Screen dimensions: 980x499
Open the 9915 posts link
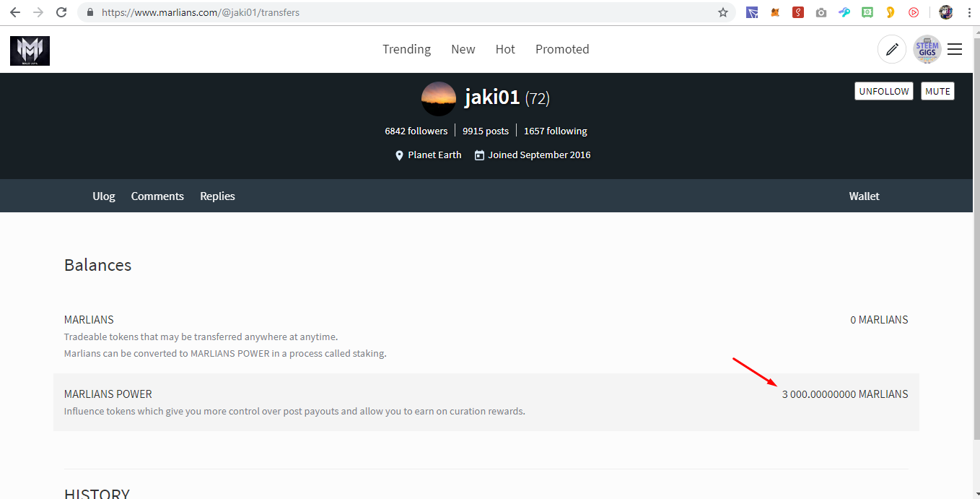click(x=486, y=131)
